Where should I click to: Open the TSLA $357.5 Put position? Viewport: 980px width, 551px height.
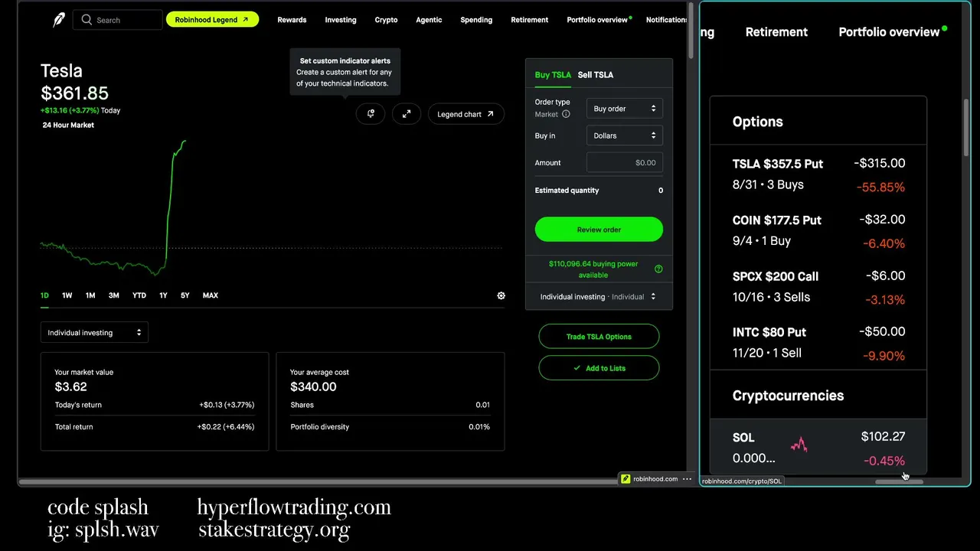[818, 174]
